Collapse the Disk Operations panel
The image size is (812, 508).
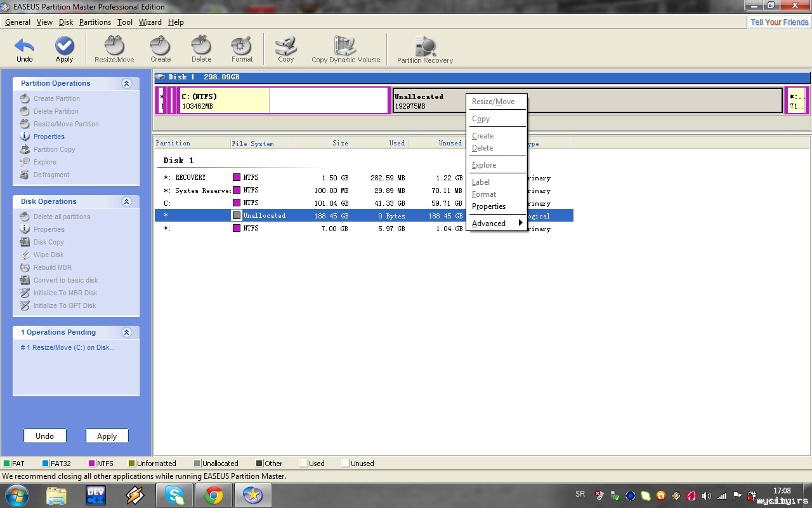126,202
